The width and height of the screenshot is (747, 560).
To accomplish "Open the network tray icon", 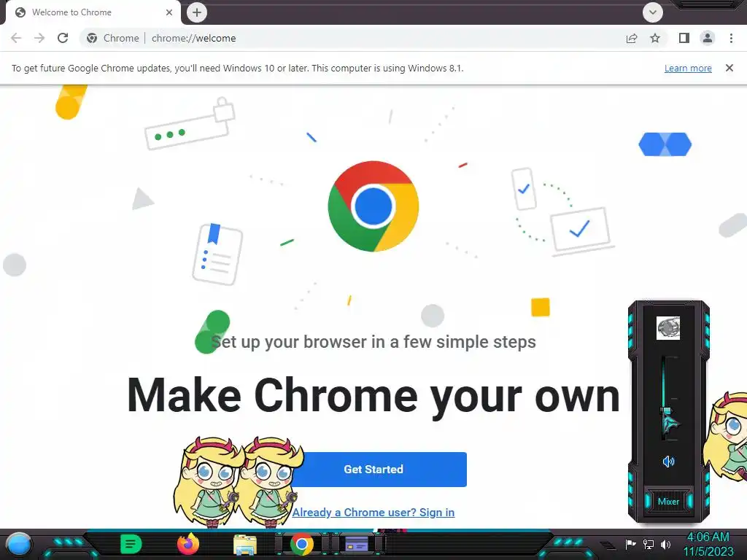I will tap(649, 544).
